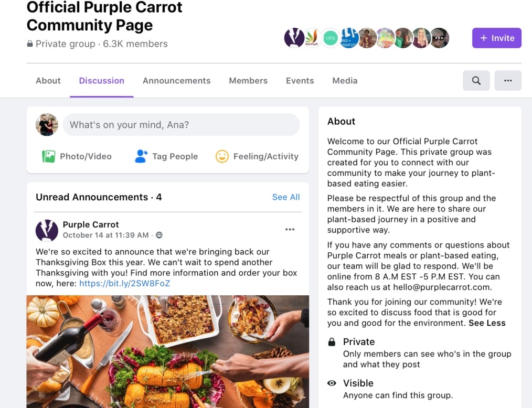Click the Feeling/Activity smiley icon

pos(222,156)
